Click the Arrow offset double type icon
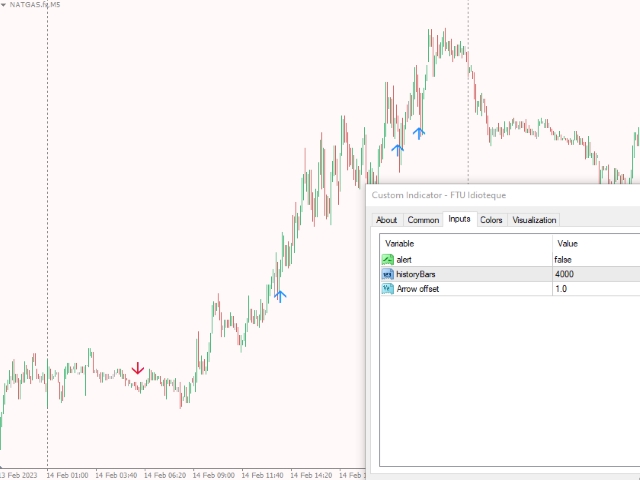This screenshot has width=640, height=480. point(387,289)
